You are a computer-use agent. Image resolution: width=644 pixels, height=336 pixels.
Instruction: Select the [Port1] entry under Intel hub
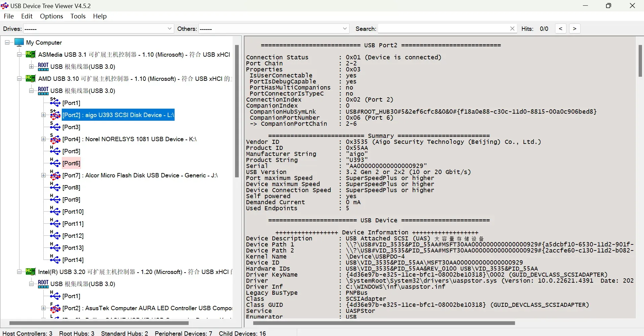click(x=72, y=296)
